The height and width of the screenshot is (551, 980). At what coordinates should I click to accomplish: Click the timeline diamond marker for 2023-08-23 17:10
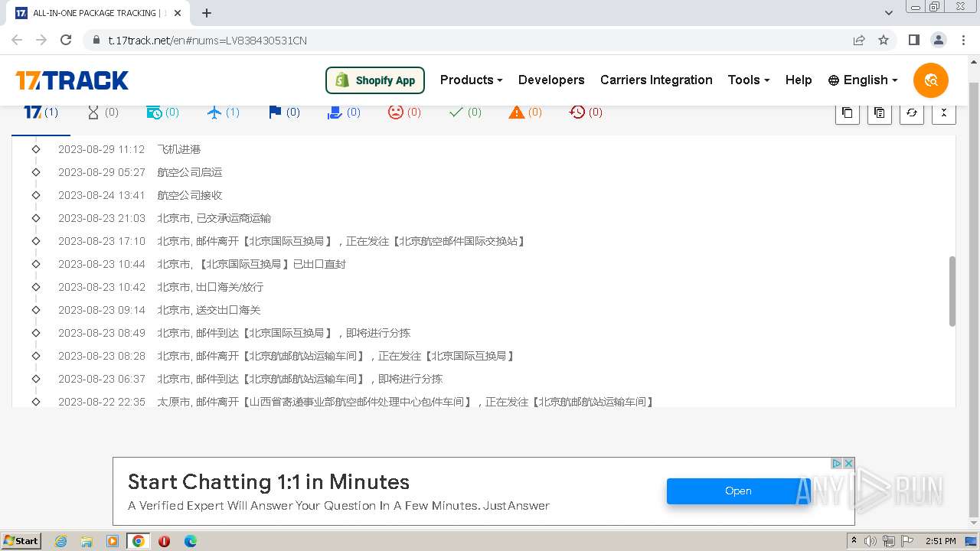point(36,241)
